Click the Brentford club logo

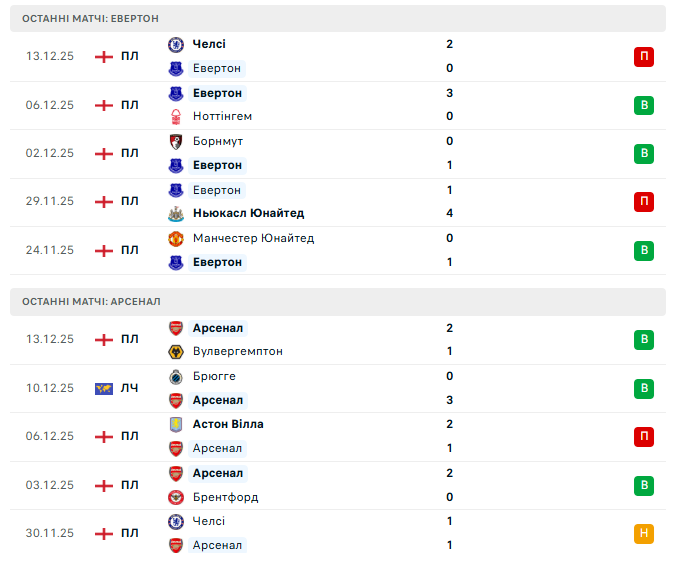tap(176, 497)
